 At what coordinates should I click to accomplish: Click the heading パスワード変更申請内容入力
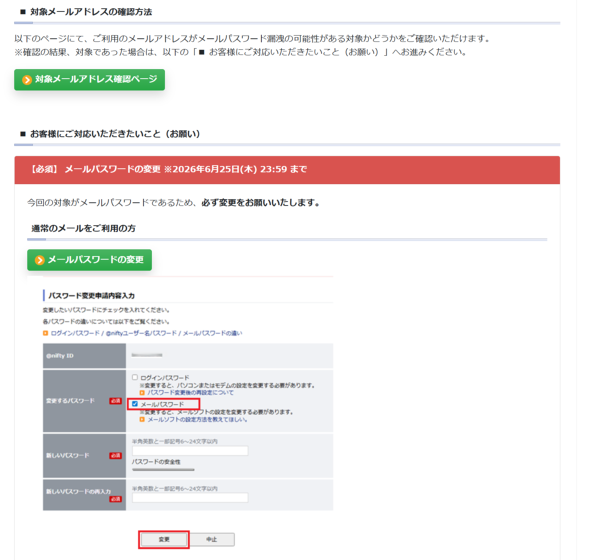(91, 295)
